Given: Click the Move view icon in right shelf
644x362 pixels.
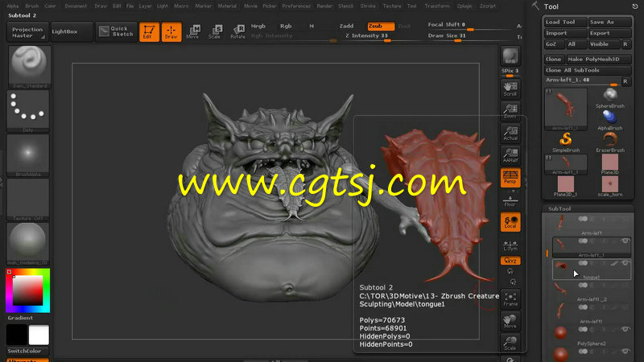Looking at the screenshot, I should [510, 321].
